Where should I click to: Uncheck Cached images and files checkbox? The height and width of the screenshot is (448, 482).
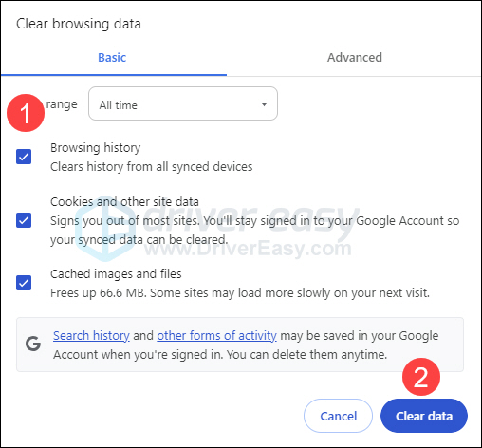coord(24,283)
